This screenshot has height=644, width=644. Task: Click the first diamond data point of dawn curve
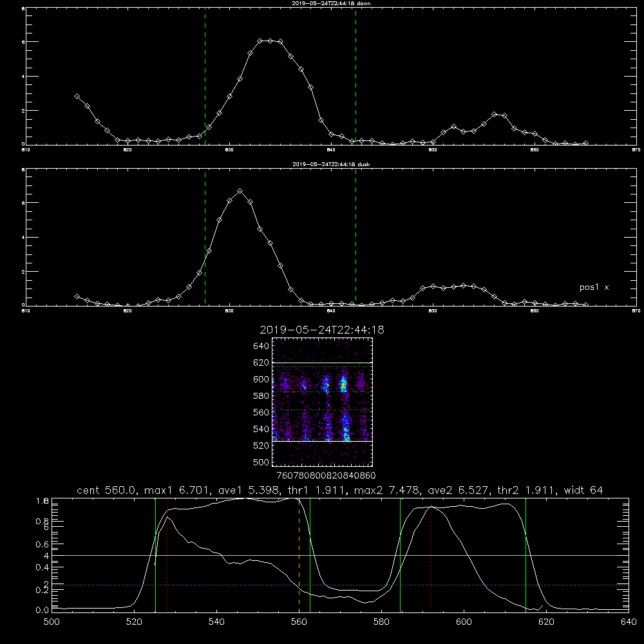[x=77, y=96]
